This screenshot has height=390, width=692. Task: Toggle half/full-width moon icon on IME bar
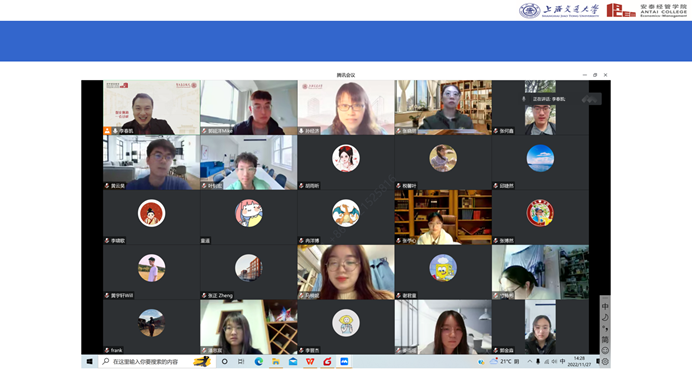[x=605, y=317]
